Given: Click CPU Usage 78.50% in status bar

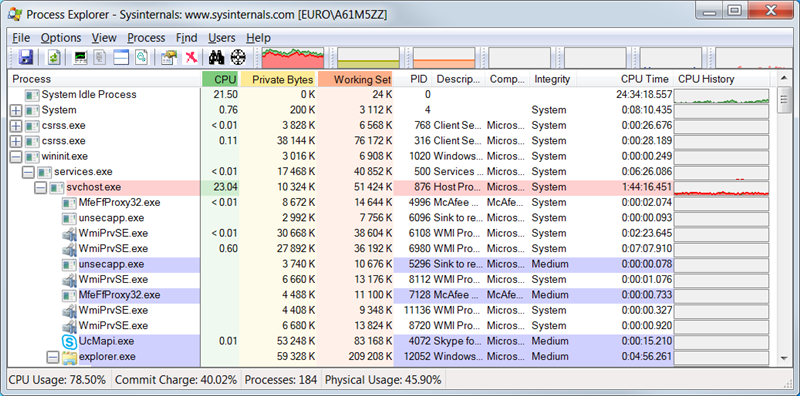Looking at the screenshot, I should pyautogui.click(x=57, y=380).
